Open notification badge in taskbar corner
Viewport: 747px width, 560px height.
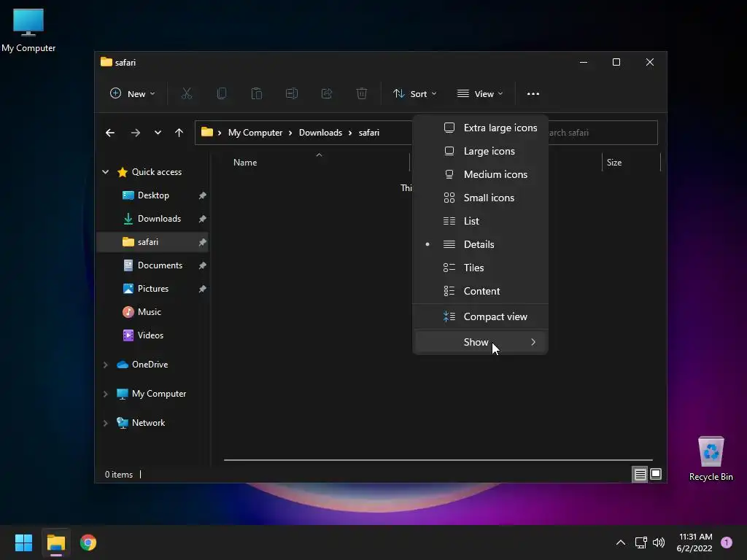click(727, 542)
